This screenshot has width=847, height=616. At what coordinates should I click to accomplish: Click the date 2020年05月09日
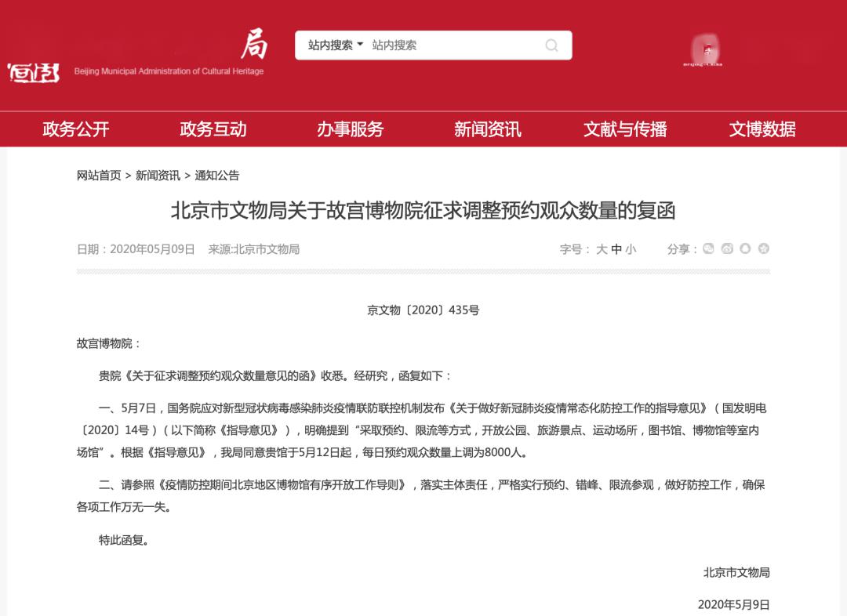click(x=152, y=249)
